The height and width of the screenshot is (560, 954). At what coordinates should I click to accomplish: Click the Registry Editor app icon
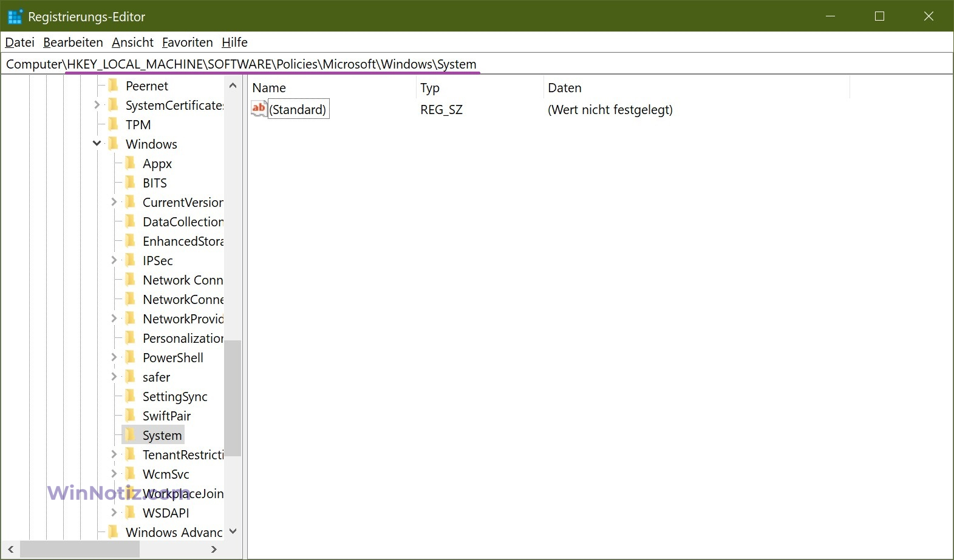(15, 16)
